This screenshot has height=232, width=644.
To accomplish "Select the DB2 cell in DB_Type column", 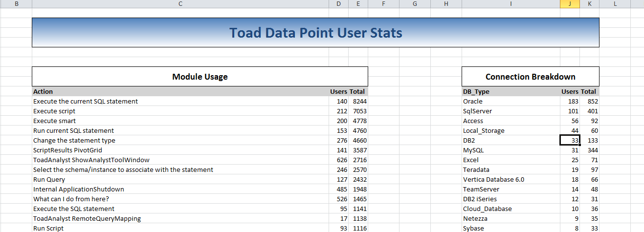I will coord(511,140).
